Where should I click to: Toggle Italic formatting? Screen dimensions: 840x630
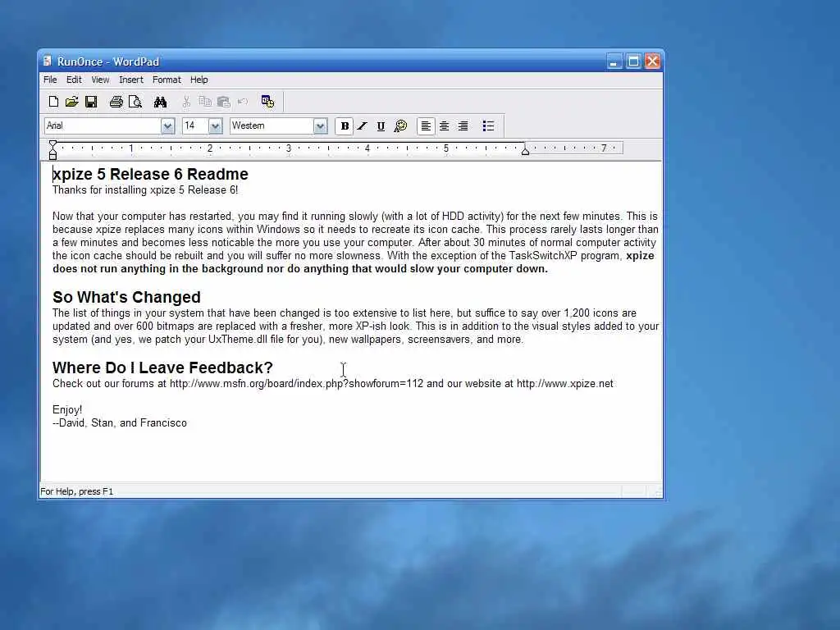[363, 126]
